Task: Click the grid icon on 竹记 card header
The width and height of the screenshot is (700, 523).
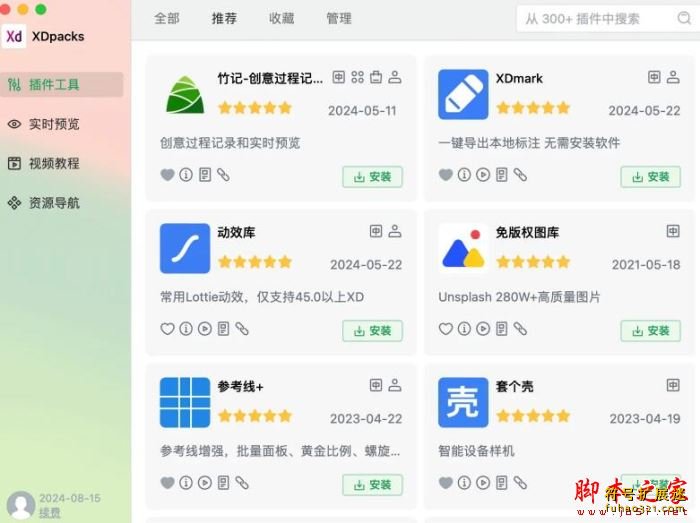Action: (x=358, y=77)
